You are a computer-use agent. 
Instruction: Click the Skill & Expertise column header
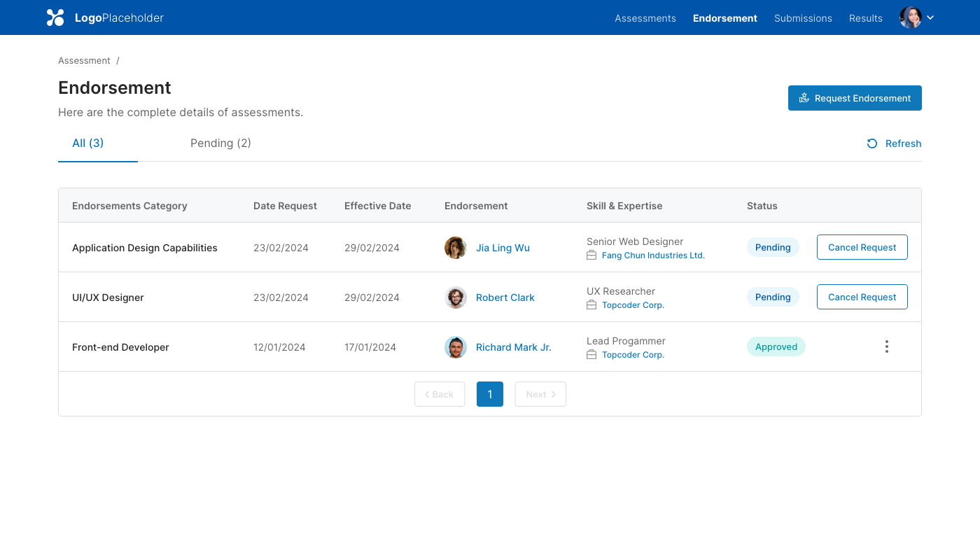[x=624, y=206]
